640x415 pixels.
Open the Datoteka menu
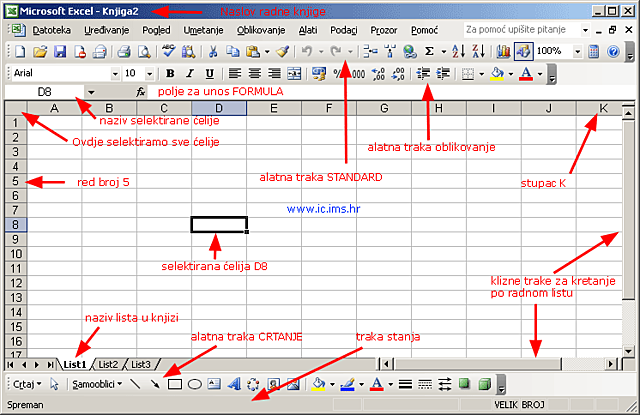[51, 30]
